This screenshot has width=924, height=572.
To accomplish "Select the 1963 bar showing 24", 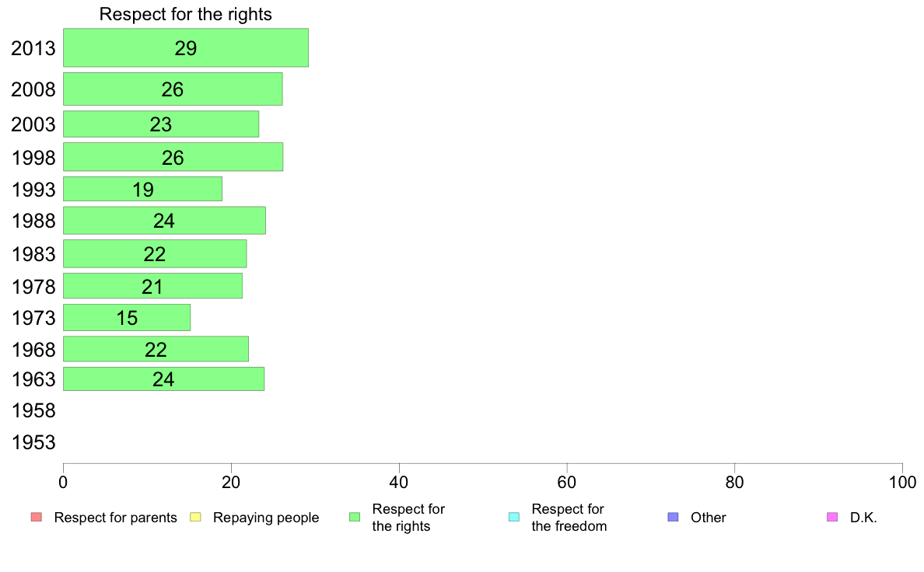I will pyautogui.click(x=164, y=378).
